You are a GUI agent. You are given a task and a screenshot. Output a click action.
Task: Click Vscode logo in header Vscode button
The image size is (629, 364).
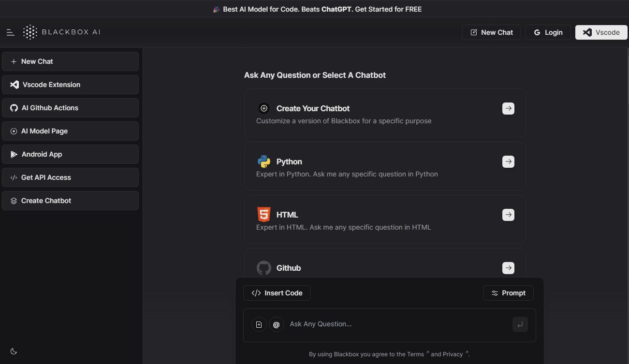click(x=587, y=32)
